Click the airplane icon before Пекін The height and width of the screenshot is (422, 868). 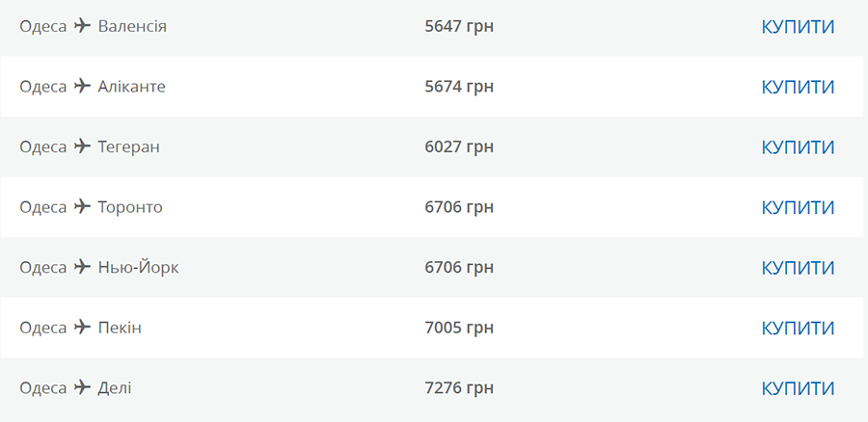point(82,327)
